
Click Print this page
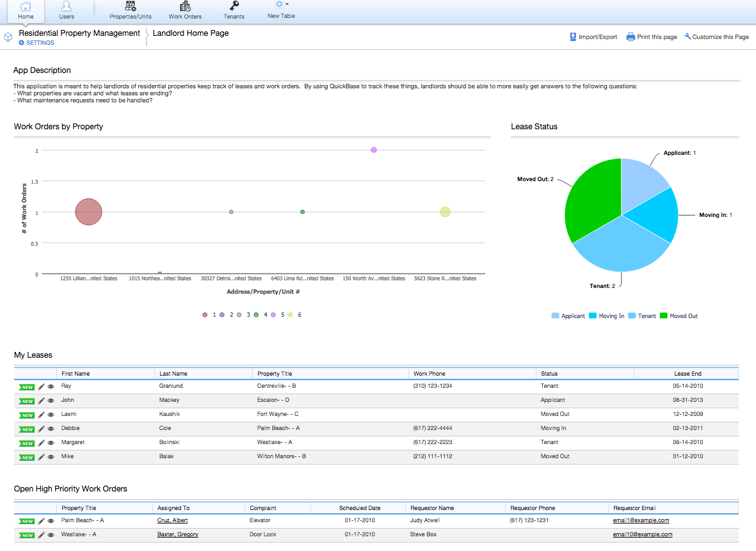click(652, 36)
